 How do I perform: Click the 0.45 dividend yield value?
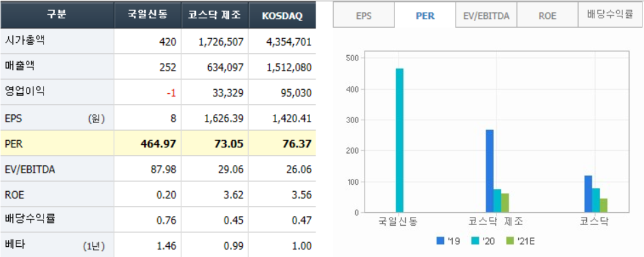(234, 220)
